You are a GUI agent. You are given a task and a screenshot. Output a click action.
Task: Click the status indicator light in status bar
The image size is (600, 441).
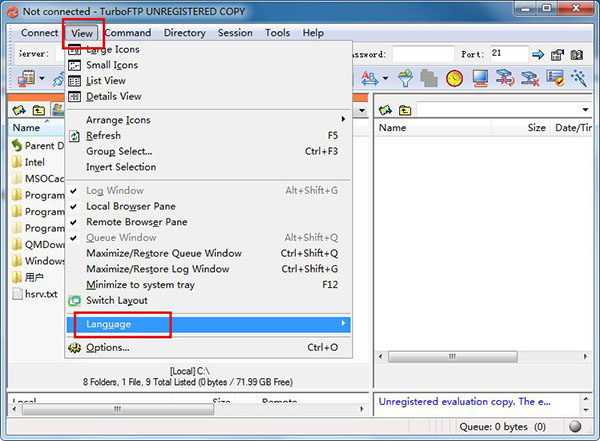pos(575,426)
